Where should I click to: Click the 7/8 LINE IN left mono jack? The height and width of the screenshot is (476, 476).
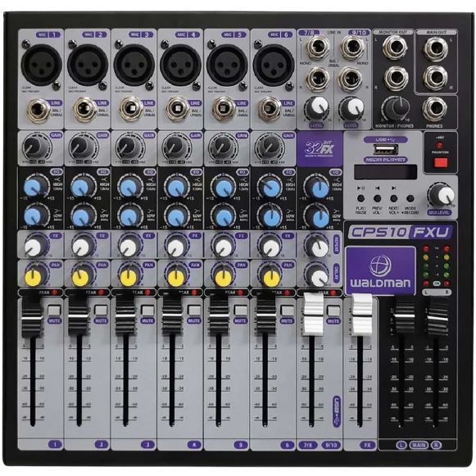(x=318, y=48)
